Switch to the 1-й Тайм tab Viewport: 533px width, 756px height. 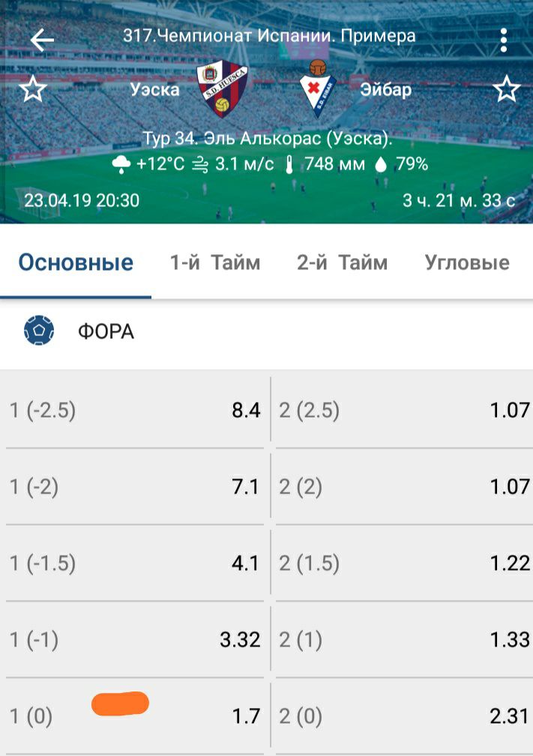pos(215,262)
